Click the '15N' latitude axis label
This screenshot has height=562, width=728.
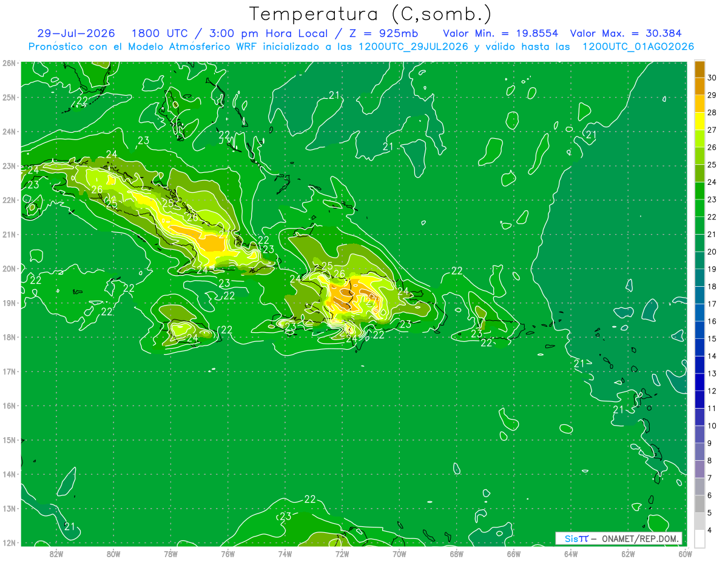coord(9,440)
